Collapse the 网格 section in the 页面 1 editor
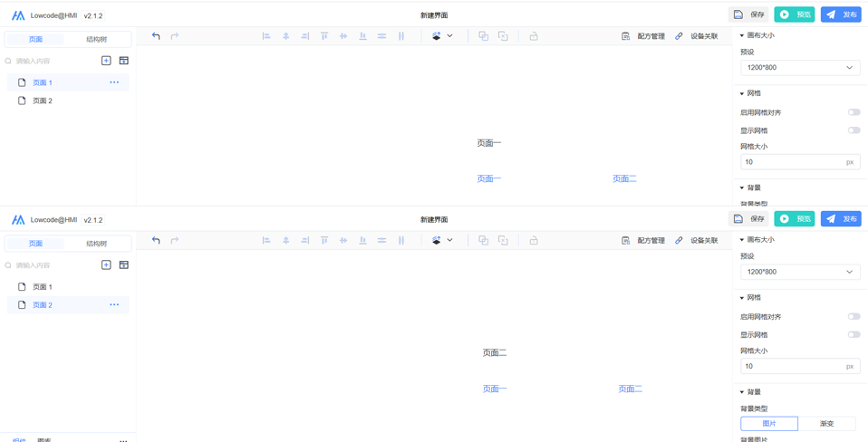The width and height of the screenshot is (868, 442). click(x=742, y=94)
